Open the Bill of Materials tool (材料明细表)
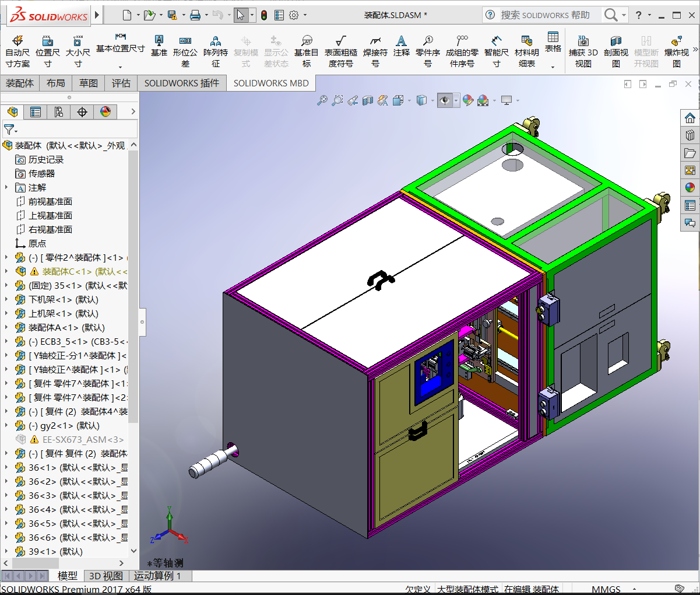This screenshot has height=595, width=700. coord(527,51)
